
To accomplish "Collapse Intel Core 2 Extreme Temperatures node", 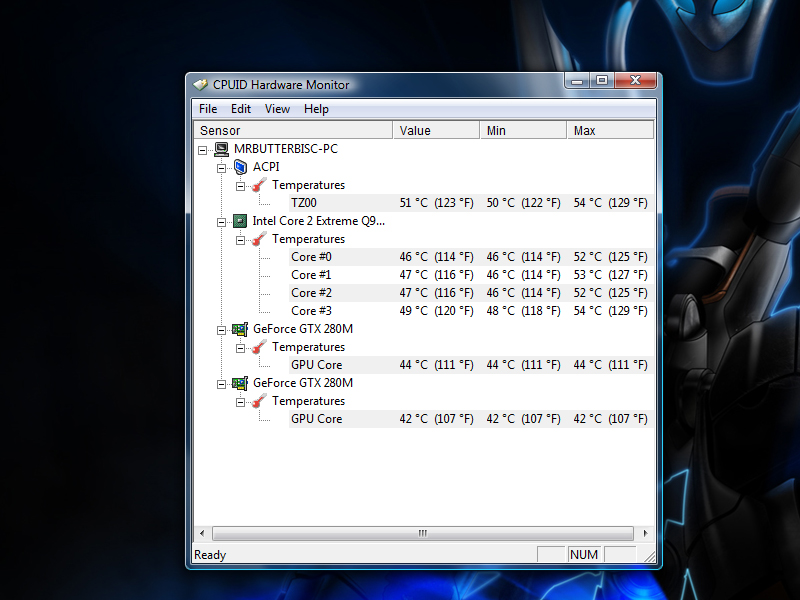I will 240,240.
